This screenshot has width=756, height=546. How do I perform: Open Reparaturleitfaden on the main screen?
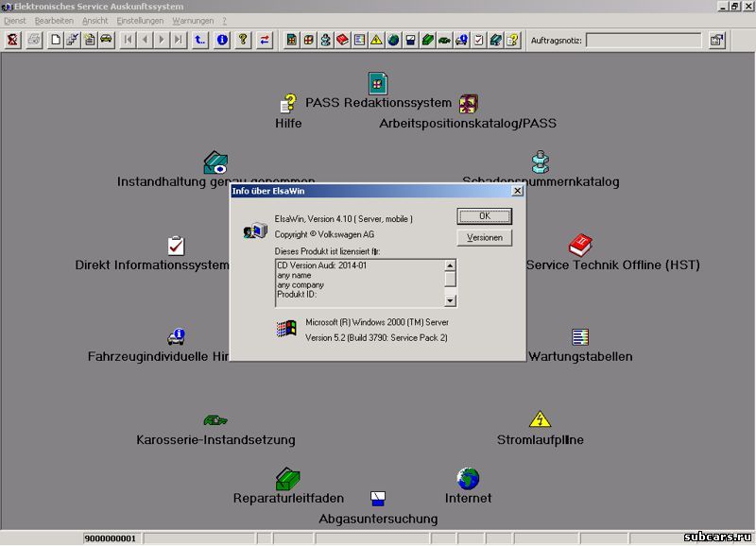[288, 486]
